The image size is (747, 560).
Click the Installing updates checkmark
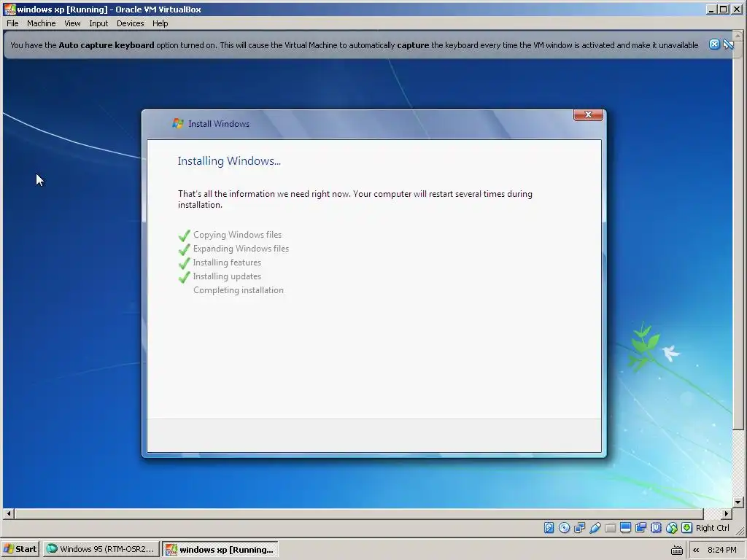[185, 276]
